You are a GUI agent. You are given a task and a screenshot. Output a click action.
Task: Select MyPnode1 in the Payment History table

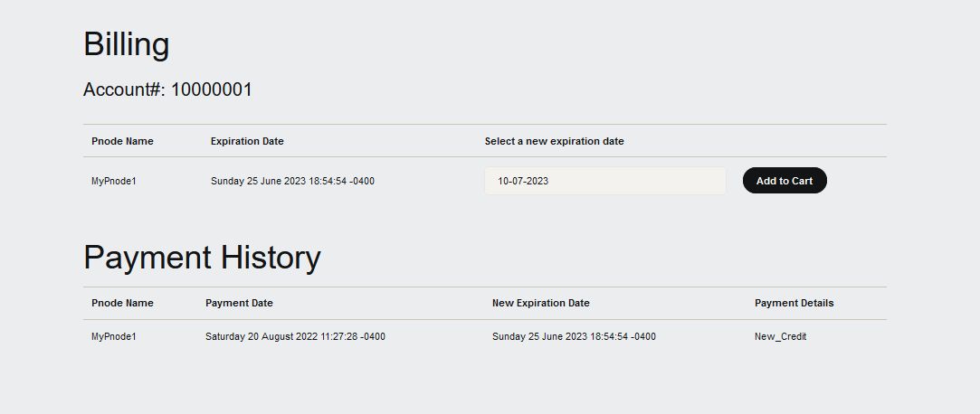(114, 336)
